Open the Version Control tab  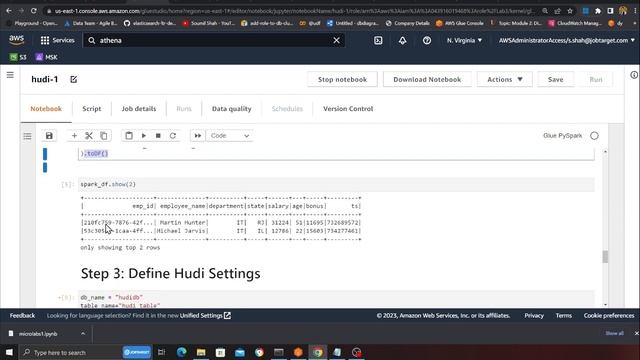(x=348, y=109)
